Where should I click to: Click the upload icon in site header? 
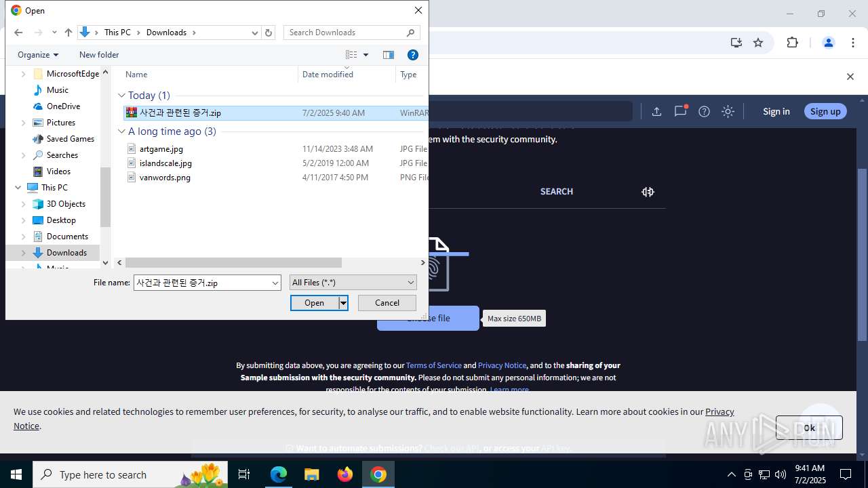pyautogui.click(x=656, y=112)
